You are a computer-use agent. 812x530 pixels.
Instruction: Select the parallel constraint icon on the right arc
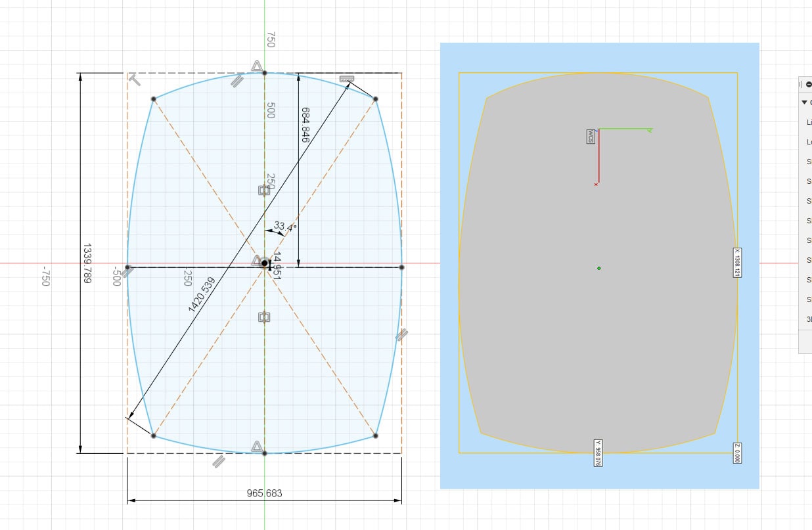(x=401, y=336)
